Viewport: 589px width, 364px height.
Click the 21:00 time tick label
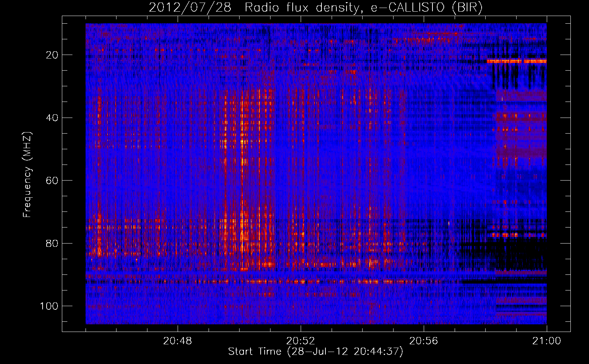(x=547, y=341)
